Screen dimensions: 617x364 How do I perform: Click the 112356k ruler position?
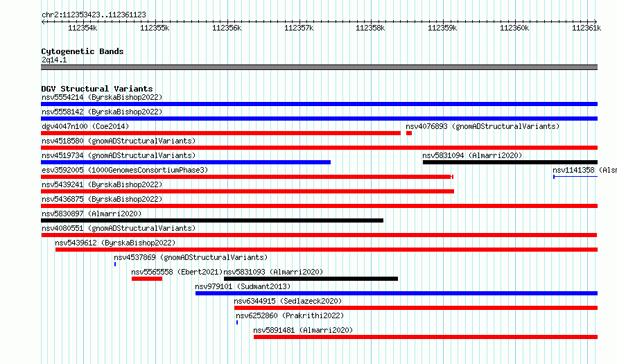coord(227,28)
